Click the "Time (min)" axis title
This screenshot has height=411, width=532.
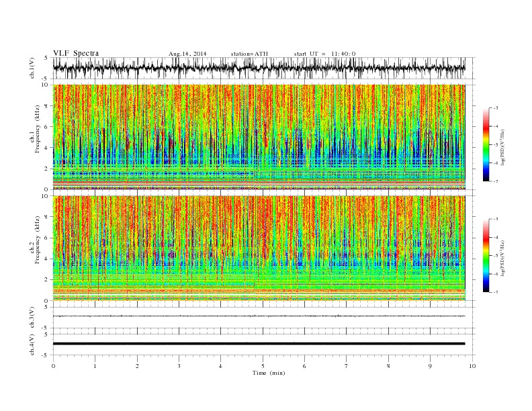pos(269,373)
